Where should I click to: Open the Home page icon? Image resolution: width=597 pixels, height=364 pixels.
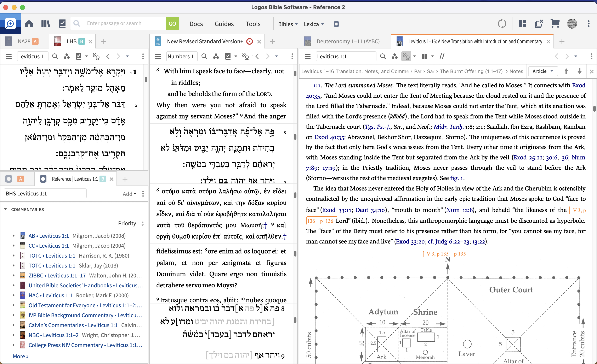[29, 24]
